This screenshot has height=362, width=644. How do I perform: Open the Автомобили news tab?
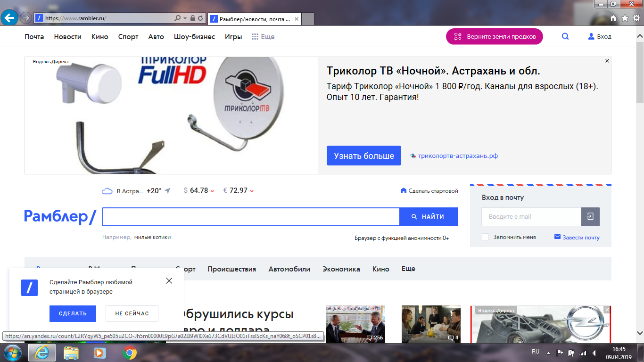tap(289, 269)
